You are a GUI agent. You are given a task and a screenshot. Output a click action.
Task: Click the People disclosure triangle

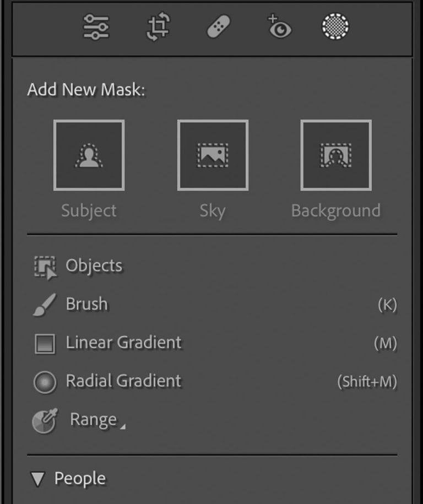[39, 479]
